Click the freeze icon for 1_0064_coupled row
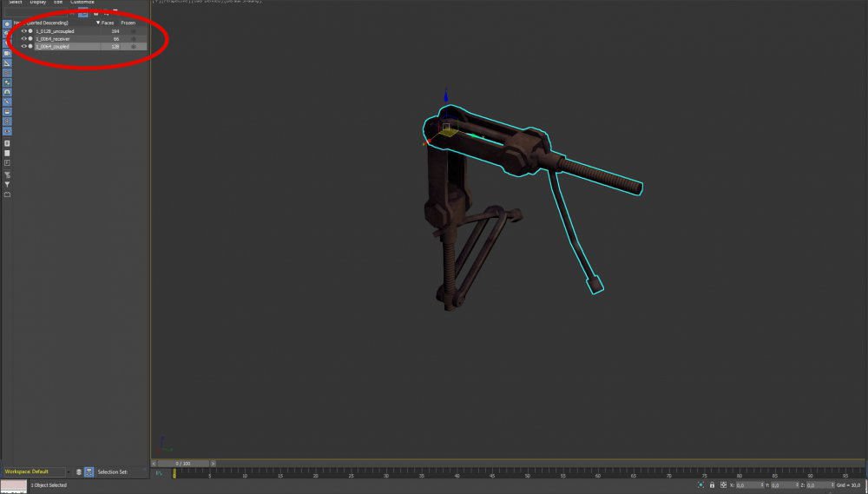The width and height of the screenshot is (868, 494). click(x=133, y=47)
